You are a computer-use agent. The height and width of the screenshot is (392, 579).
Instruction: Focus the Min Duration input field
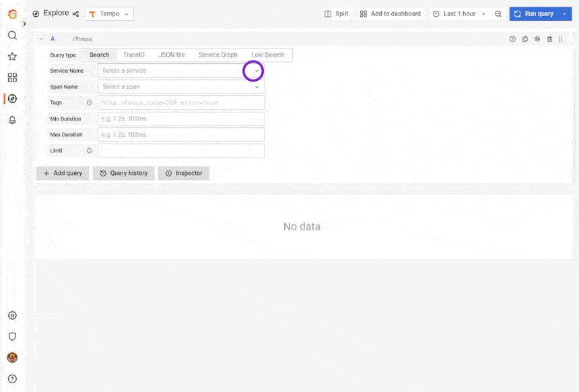[x=181, y=119]
